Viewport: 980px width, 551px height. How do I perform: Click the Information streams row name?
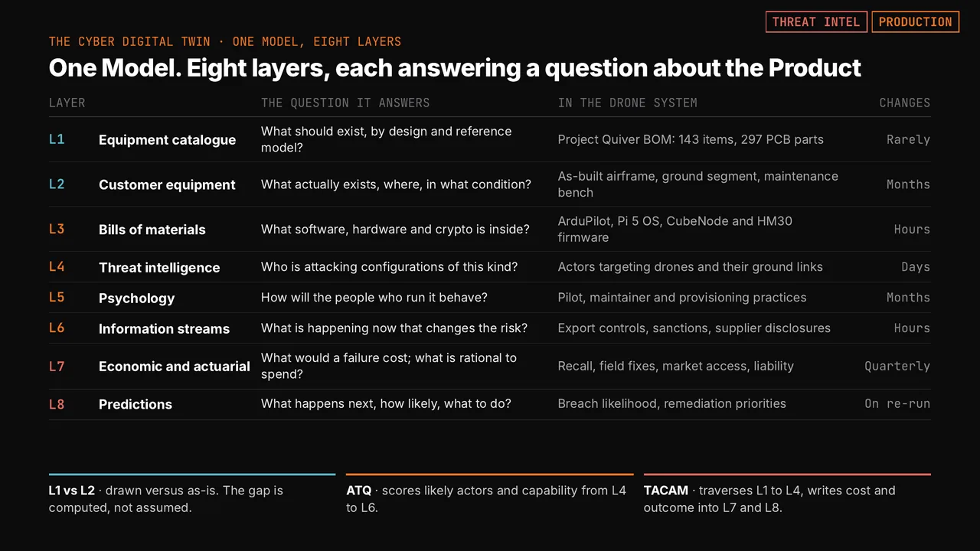(164, 329)
